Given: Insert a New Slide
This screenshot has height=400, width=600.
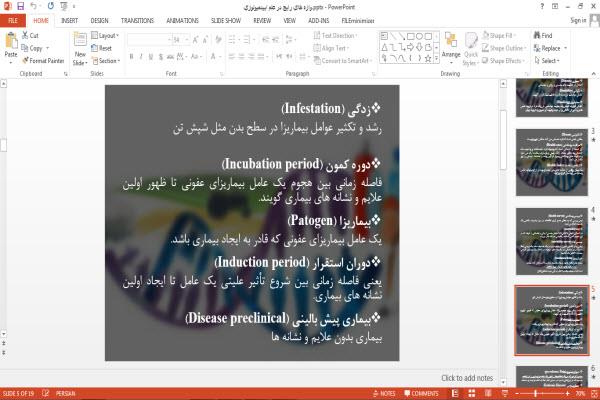Looking at the screenshot, I should (80, 49).
